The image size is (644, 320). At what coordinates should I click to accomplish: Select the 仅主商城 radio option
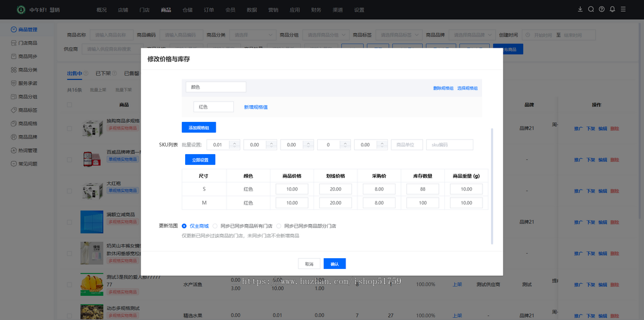coord(185,226)
